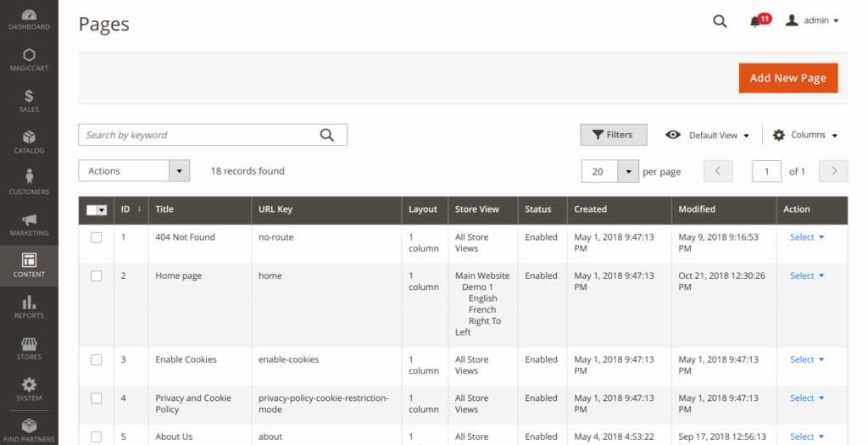Expand the Actions dropdown
The width and height of the screenshot is (868, 445).
point(134,171)
